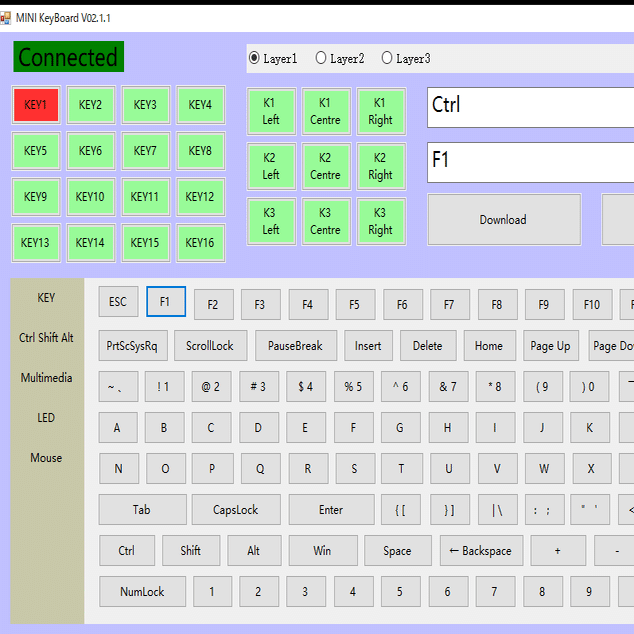Click the Home key button
This screenshot has height=634, width=634.
(489, 346)
